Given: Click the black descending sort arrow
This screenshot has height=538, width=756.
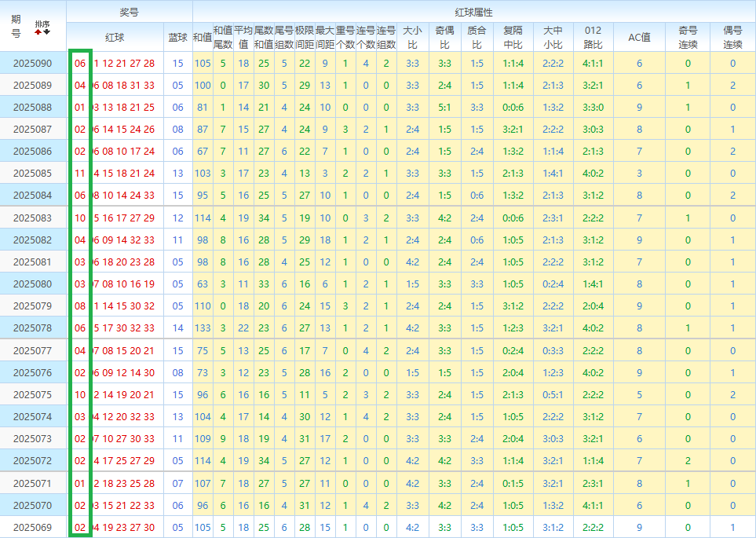Looking at the screenshot, I should tap(46, 31).
